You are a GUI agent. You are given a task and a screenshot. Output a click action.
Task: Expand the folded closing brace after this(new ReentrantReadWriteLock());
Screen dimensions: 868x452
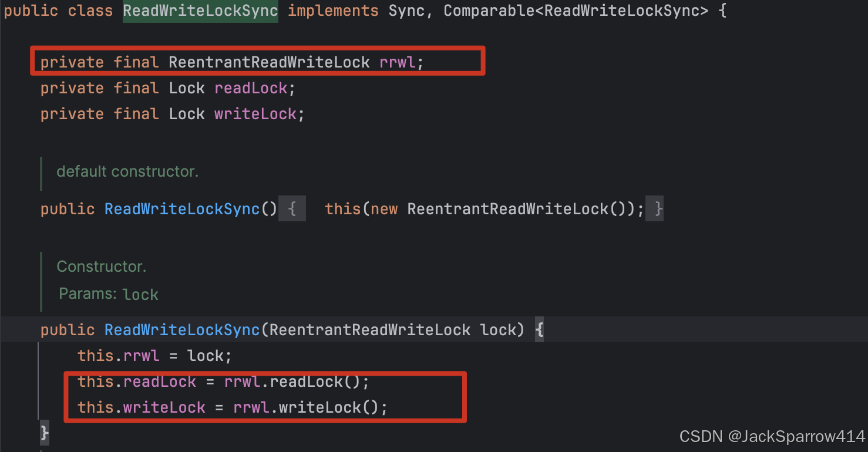pos(654,209)
